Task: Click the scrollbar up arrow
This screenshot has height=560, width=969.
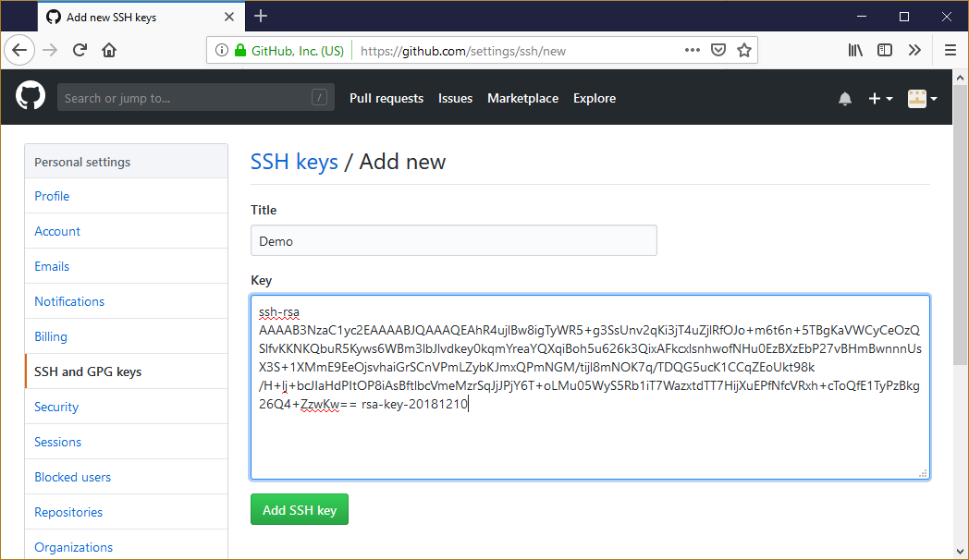Action: tap(960, 78)
